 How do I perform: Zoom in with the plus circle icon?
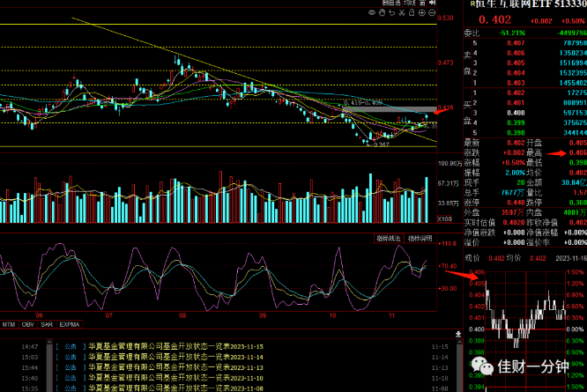421,12
